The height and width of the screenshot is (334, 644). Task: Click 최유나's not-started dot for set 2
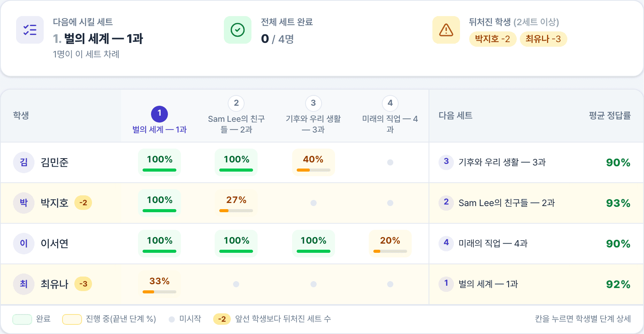237,284
